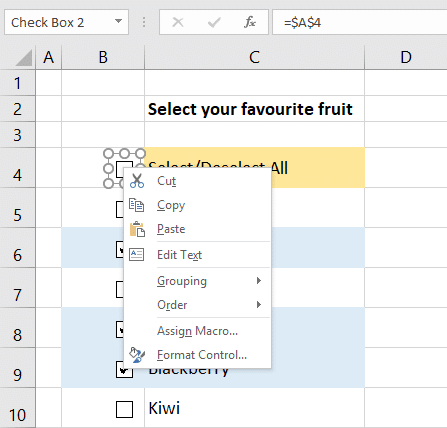The image size is (447, 428).
Task: Click the Insert Function fx icon
Action: (x=250, y=22)
